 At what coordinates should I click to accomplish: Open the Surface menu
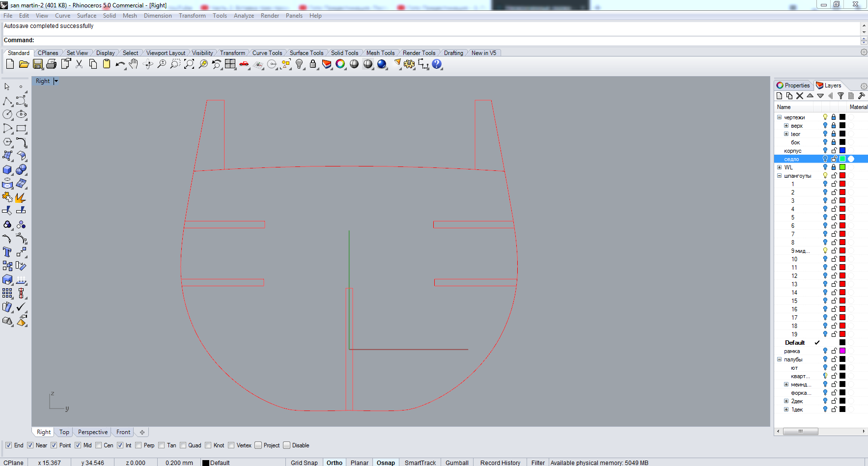pos(86,16)
